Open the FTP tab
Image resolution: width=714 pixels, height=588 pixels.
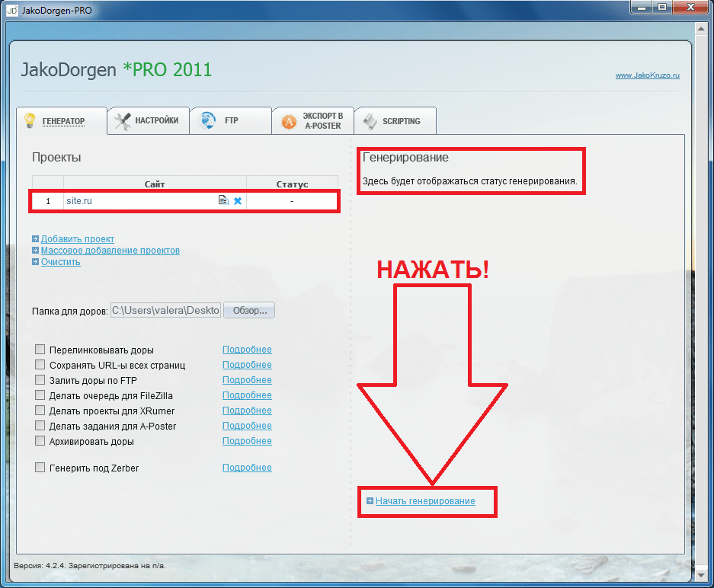click(x=231, y=120)
